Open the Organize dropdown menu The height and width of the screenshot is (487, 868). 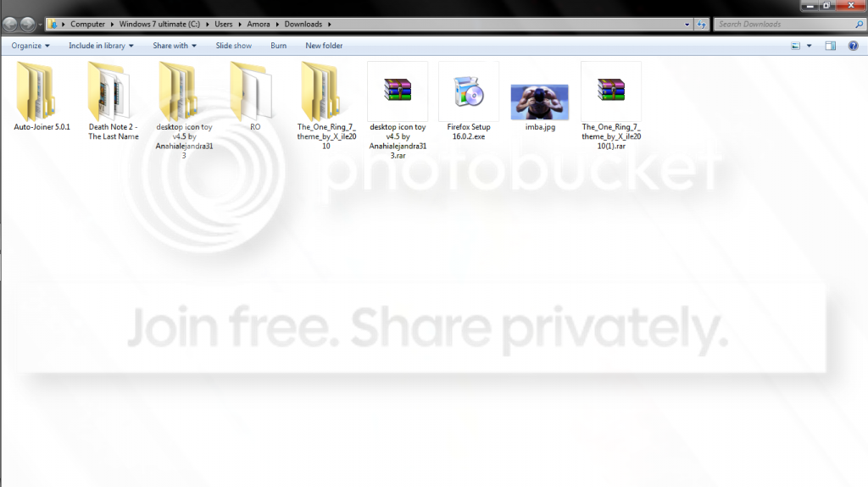[31, 46]
